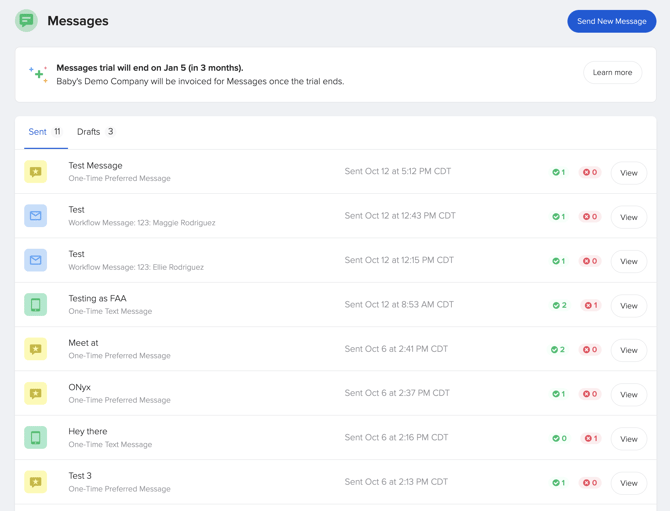
Task: Click yellow chat icon for Test Message
Action: (36, 172)
